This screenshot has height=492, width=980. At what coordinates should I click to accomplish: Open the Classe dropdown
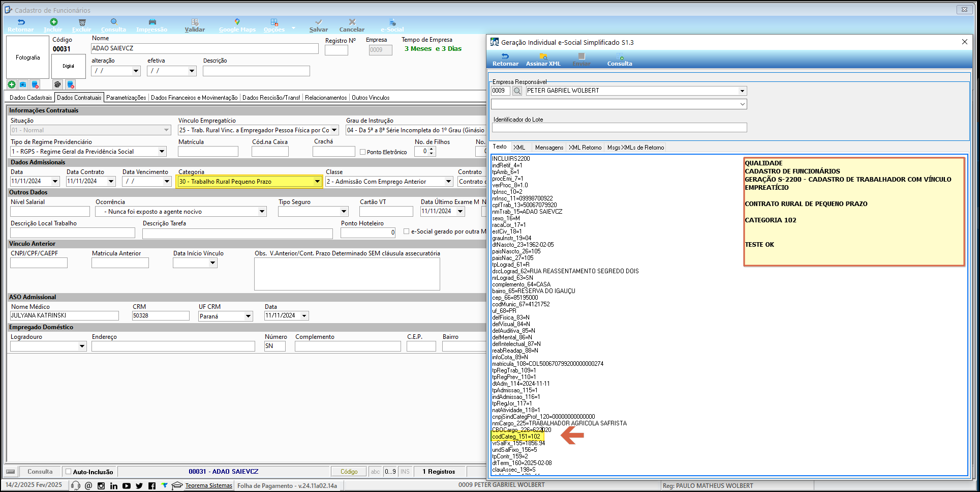(448, 182)
